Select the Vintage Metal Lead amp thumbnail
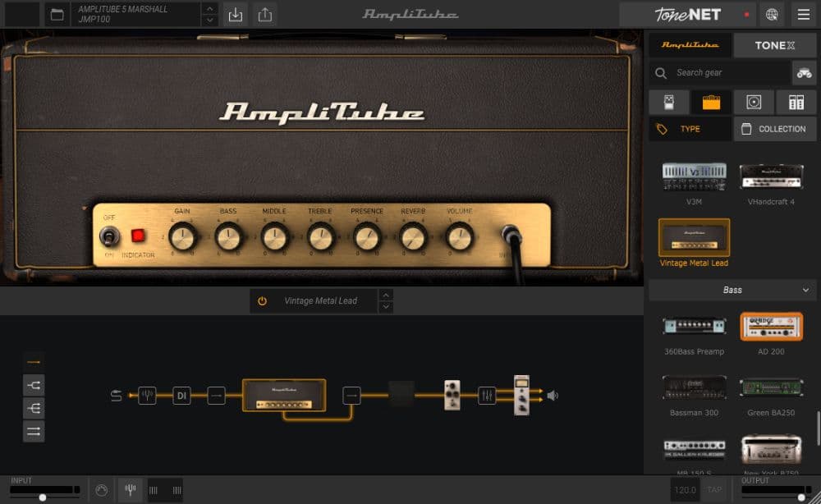The height and width of the screenshot is (504, 821). (x=695, y=237)
